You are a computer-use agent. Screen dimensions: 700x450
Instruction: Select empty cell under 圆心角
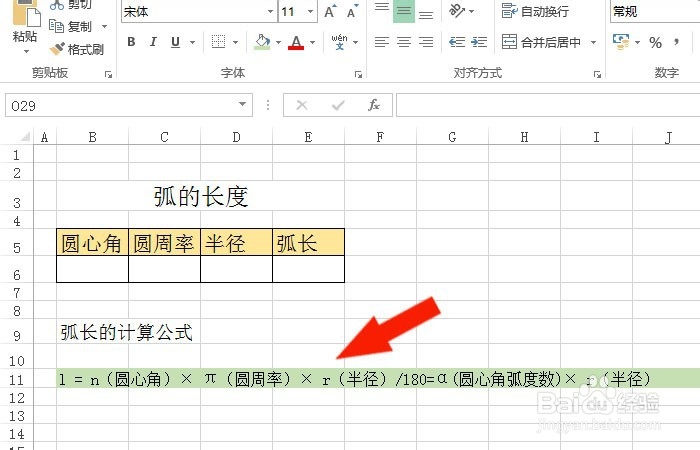[x=92, y=269]
